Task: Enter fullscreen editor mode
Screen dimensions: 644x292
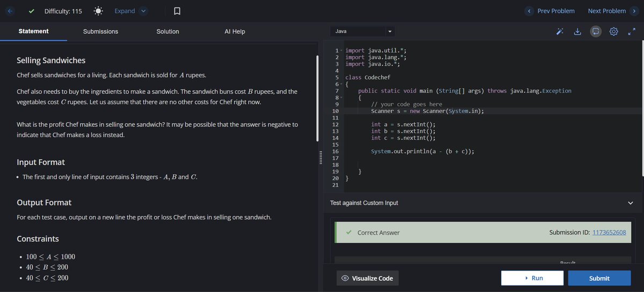Action: point(632,31)
